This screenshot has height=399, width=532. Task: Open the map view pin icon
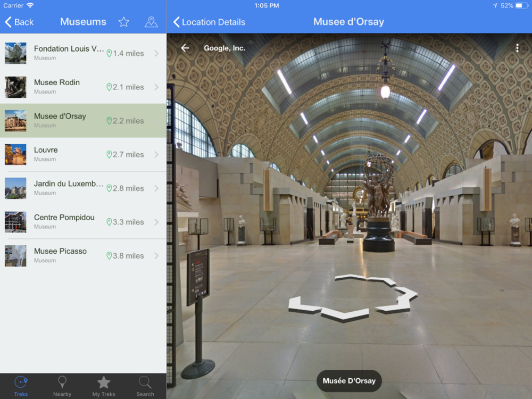pos(151,22)
